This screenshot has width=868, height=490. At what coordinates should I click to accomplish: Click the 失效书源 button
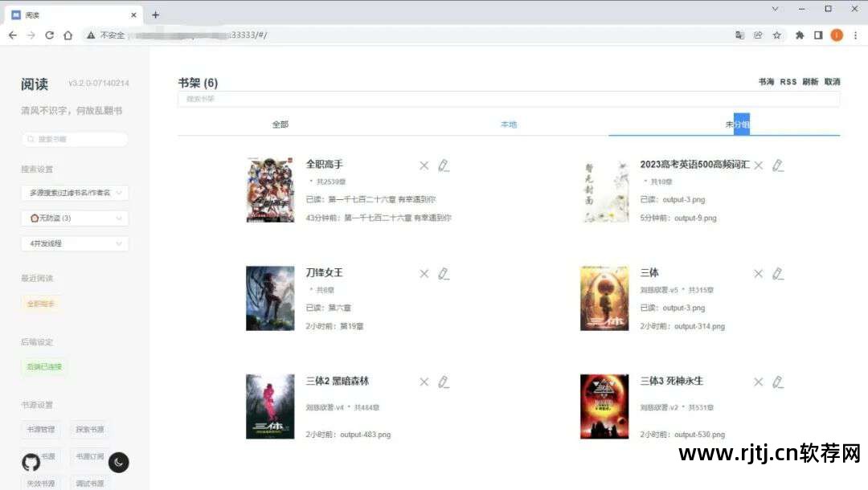coord(41,484)
